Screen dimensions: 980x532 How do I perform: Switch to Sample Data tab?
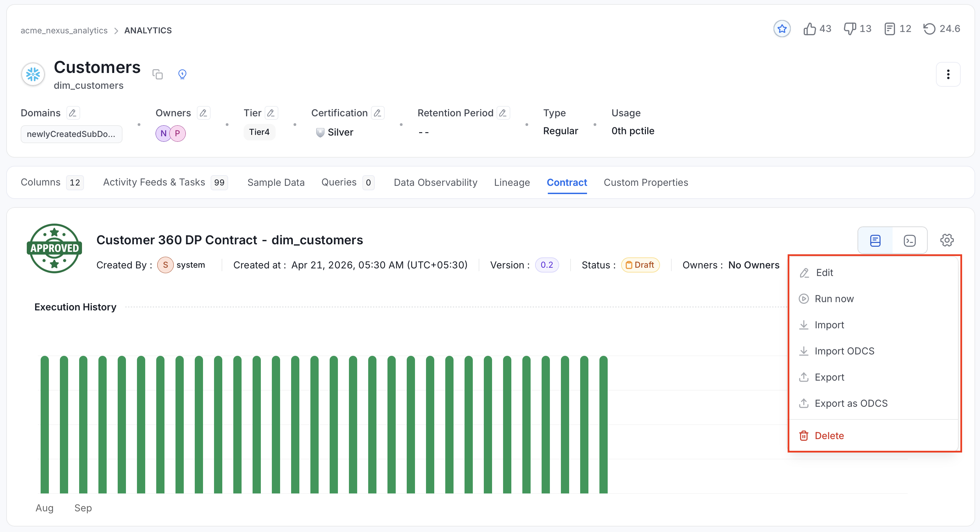[x=276, y=182]
